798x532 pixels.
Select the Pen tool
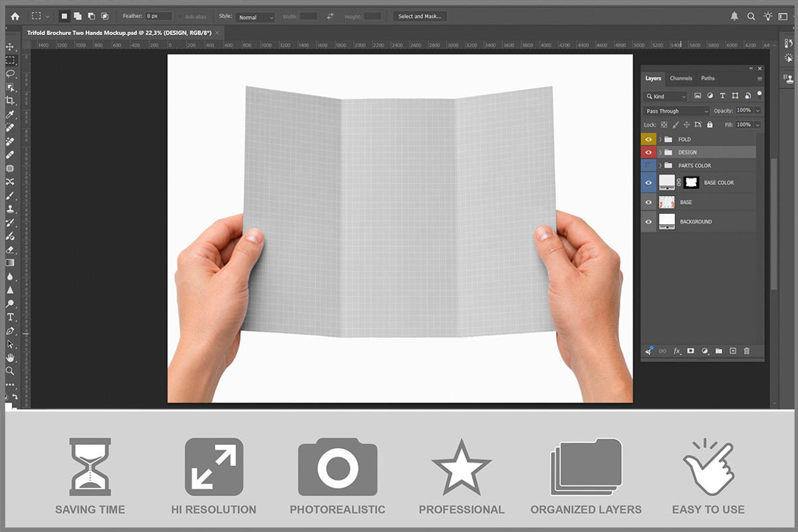pyautogui.click(x=10, y=331)
